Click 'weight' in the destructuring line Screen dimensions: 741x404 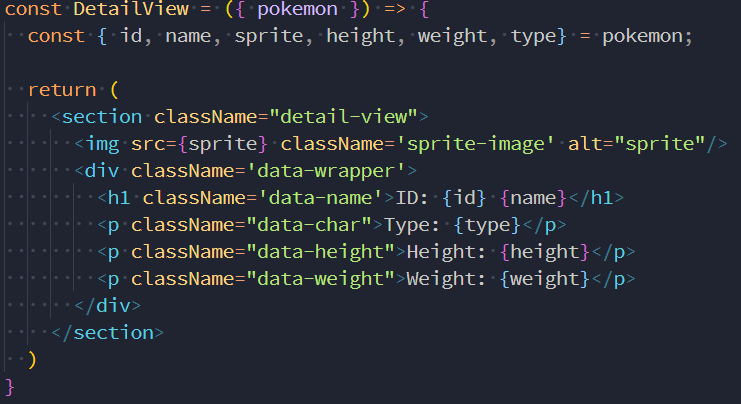coord(452,36)
